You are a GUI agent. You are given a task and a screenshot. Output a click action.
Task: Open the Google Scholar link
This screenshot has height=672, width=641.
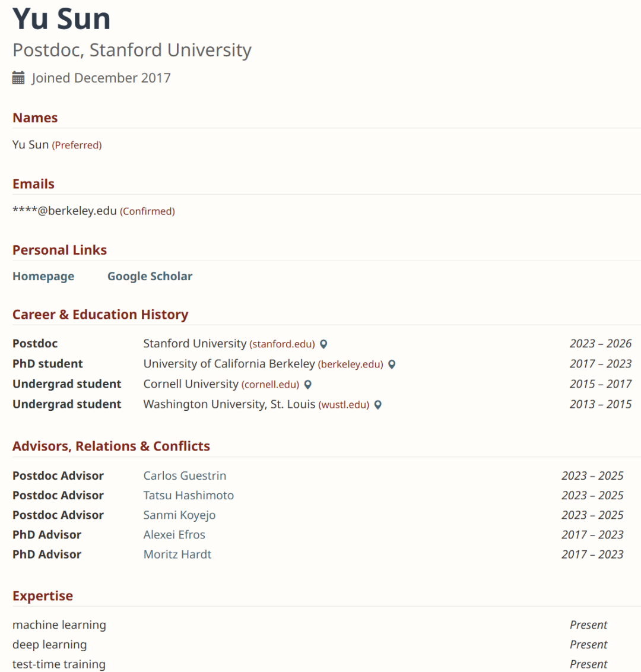coord(150,276)
